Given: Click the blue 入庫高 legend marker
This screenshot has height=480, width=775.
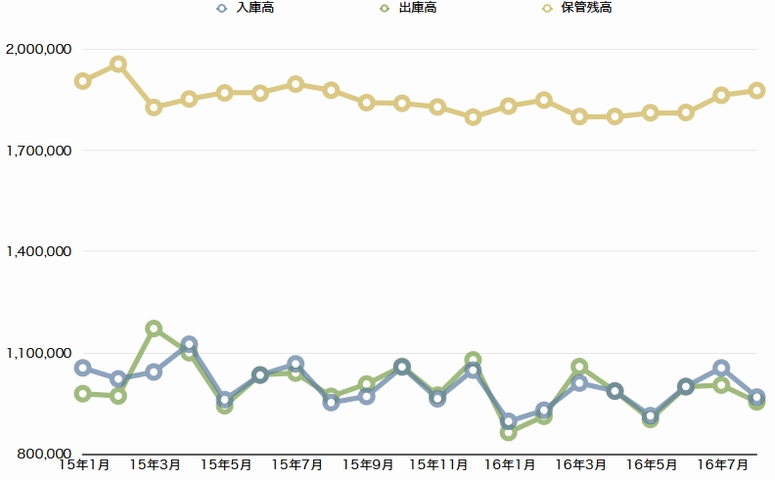Looking at the screenshot, I should pyautogui.click(x=222, y=9).
